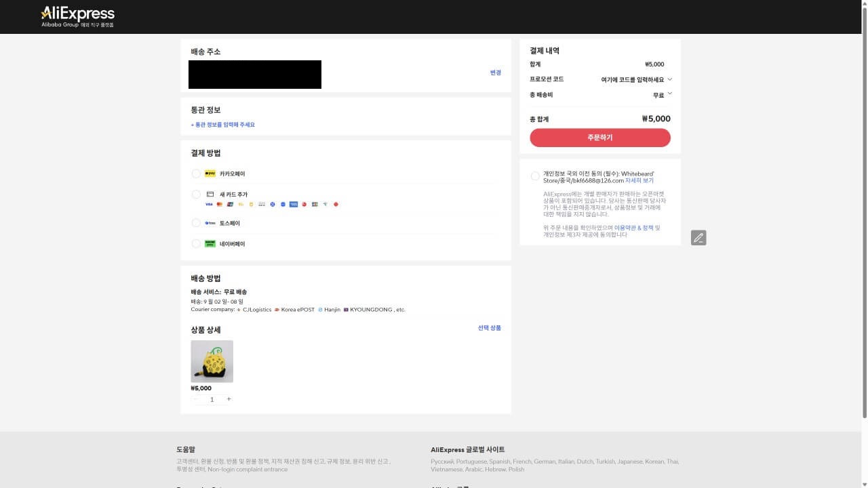Open the 이용약관 & 정책 link
This screenshot has height=488, width=868.
pyautogui.click(x=634, y=228)
